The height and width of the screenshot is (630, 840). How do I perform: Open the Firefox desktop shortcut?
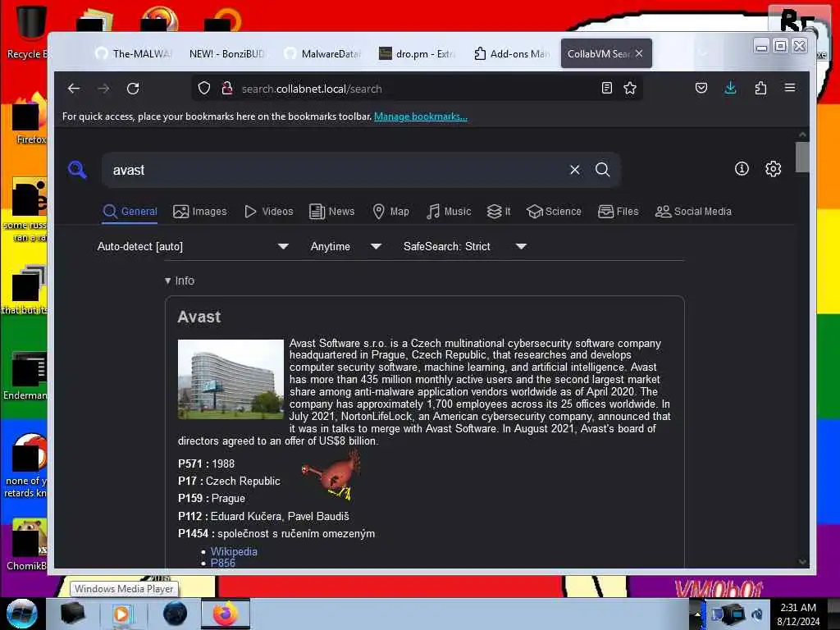(30, 120)
